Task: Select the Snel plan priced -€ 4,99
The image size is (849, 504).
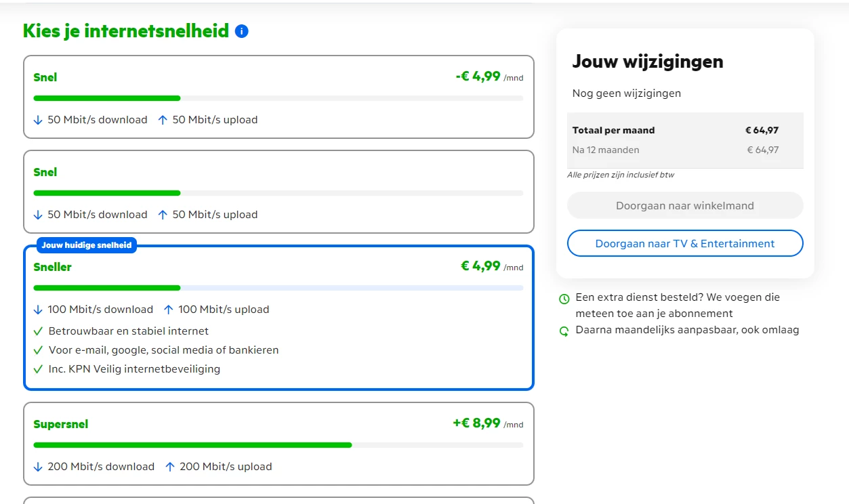Action: coord(278,97)
